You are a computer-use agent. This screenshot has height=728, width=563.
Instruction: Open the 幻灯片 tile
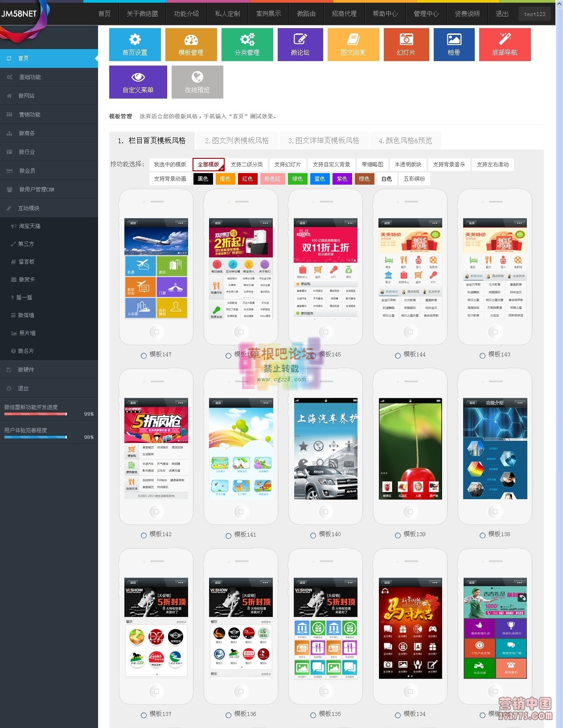click(x=406, y=44)
